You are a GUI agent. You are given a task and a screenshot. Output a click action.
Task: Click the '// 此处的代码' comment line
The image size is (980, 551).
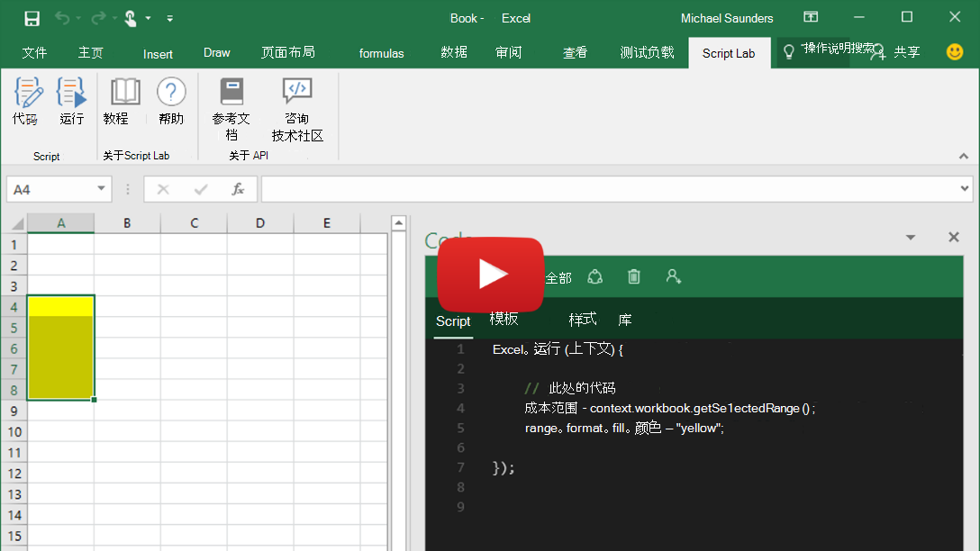[570, 389]
